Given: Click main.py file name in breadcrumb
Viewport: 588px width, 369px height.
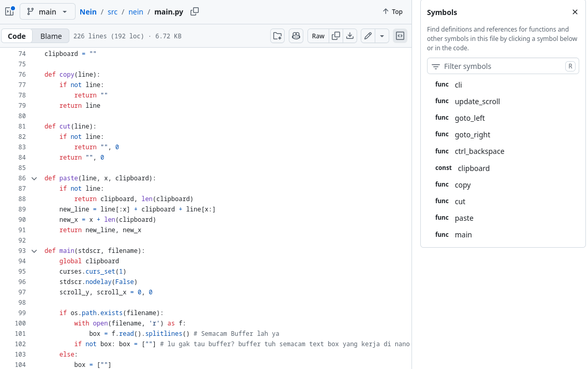Looking at the screenshot, I should (169, 11).
